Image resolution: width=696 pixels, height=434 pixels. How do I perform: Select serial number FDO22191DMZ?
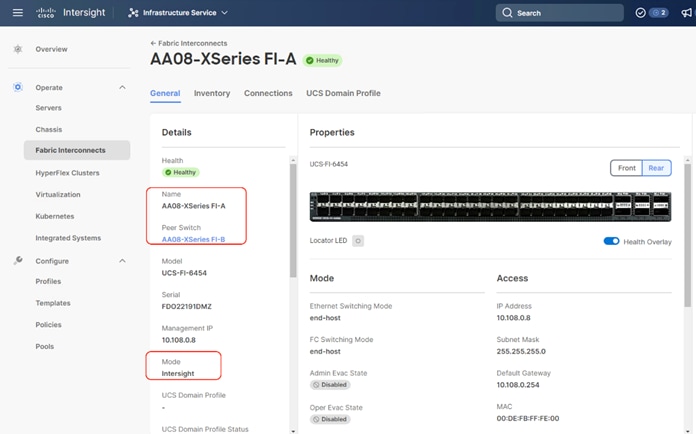(187, 307)
